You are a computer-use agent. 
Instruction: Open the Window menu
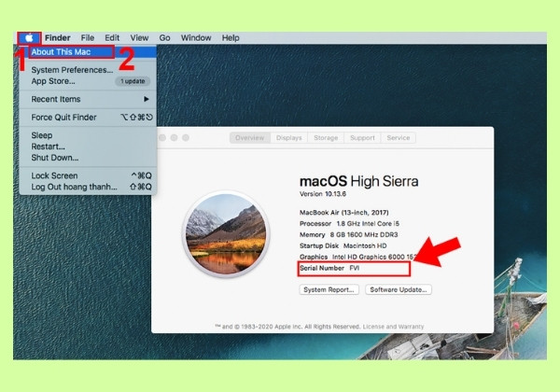[196, 38]
